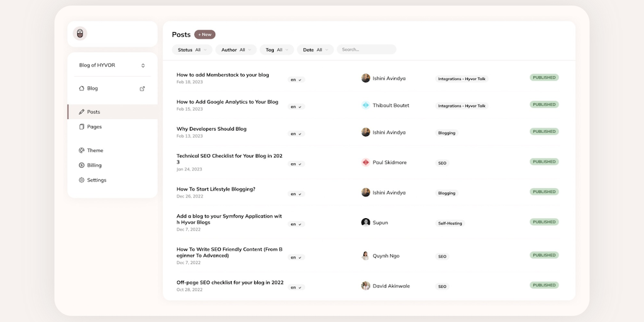Open the en language selector for the Technical SEO Checklist post
Screen dimensions: 644x322
click(296, 164)
